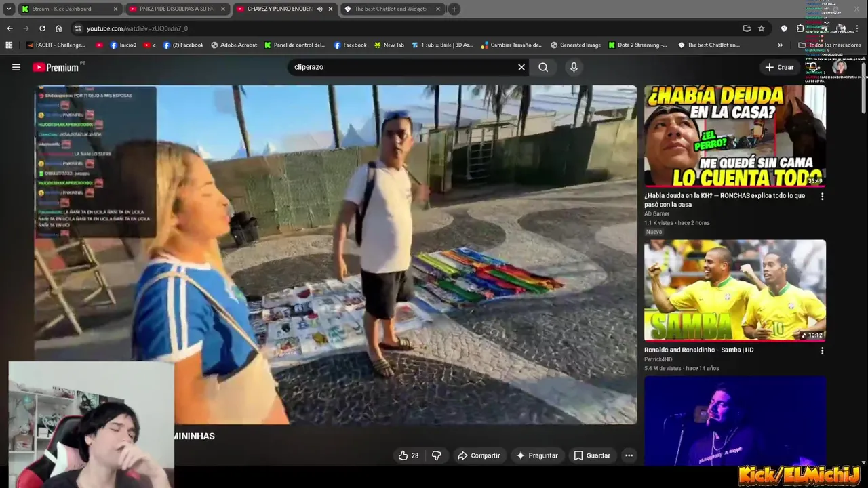Open the browser extensions puzzle icon
The image size is (868, 488).
[800, 28]
